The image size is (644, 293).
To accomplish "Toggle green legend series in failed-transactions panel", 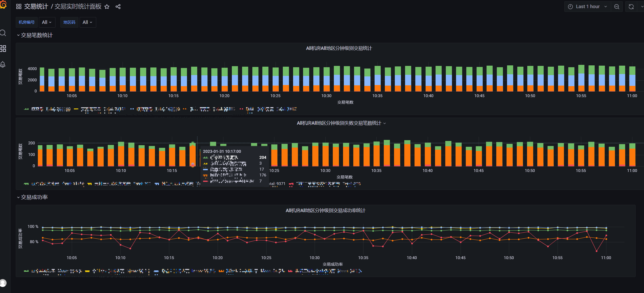I will [x=54, y=184].
